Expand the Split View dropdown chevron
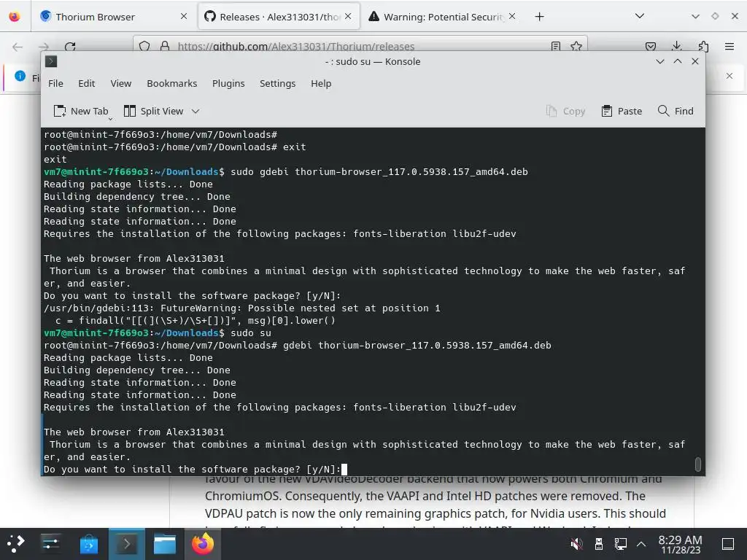747x560 pixels. pos(196,111)
